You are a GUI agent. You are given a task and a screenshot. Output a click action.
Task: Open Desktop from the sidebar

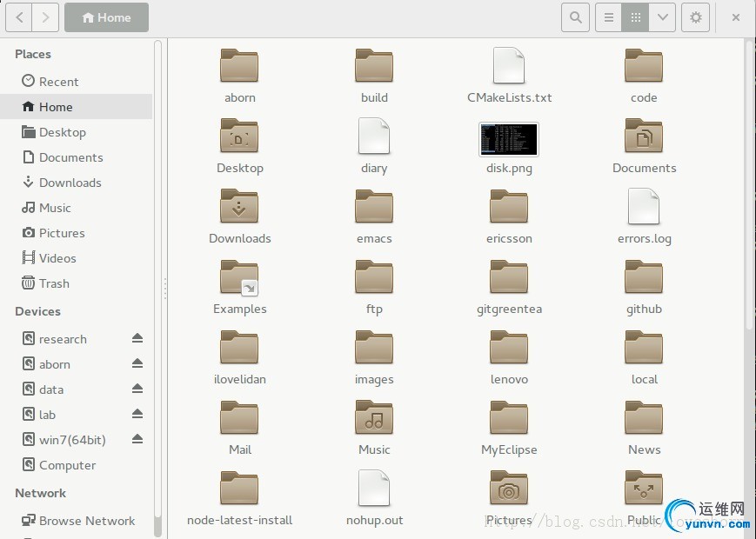(x=77, y=132)
